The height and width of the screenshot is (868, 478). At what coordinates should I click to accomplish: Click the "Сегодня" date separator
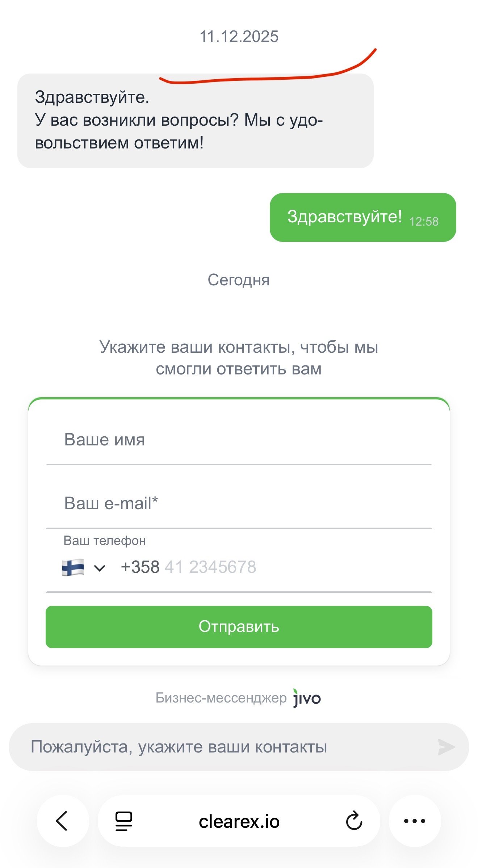(239, 280)
